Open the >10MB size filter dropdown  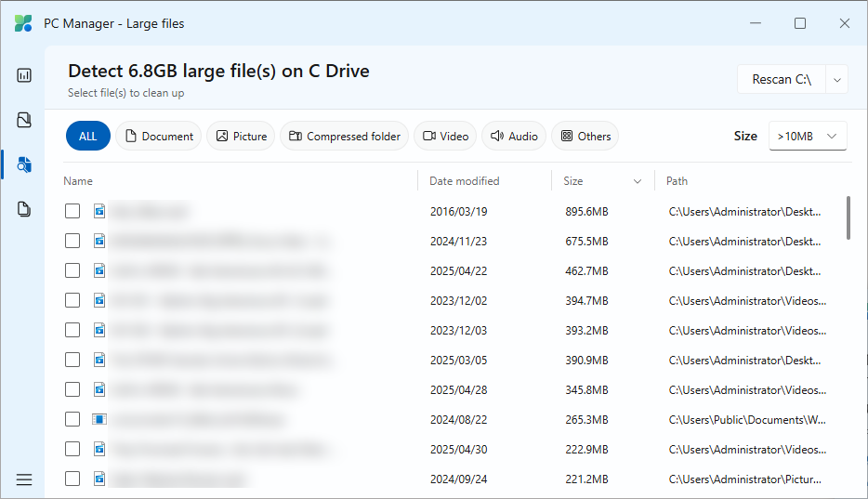click(x=808, y=136)
